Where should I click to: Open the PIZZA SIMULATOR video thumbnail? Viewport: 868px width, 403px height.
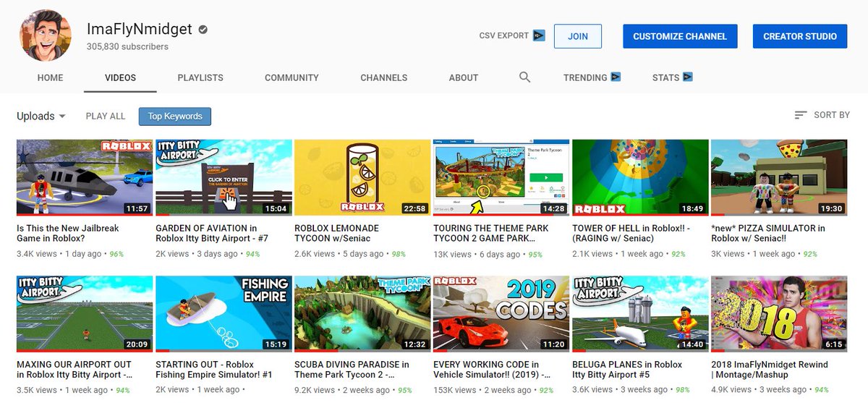pyautogui.click(x=779, y=178)
